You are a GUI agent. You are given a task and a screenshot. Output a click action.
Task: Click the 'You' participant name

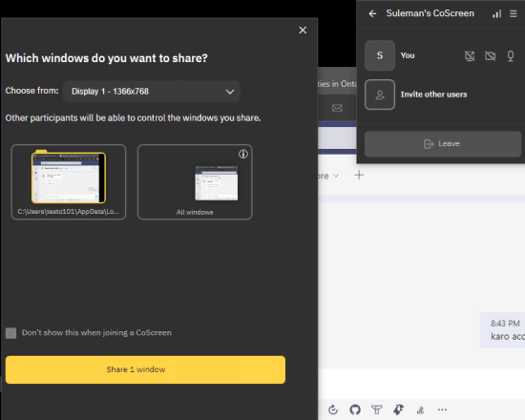pyautogui.click(x=408, y=55)
